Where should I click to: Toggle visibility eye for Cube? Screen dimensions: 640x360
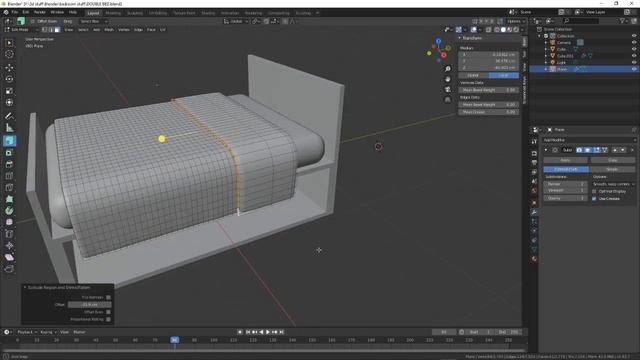[x=634, y=49]
